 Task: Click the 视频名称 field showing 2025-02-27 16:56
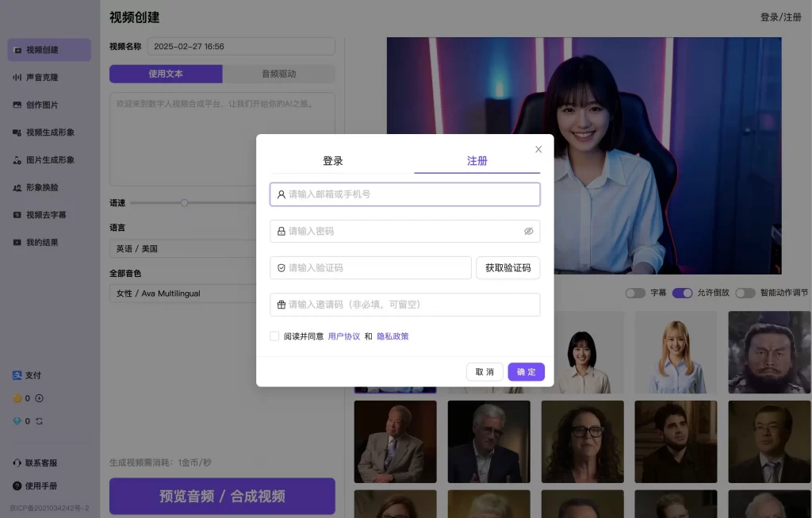point(241,47)
